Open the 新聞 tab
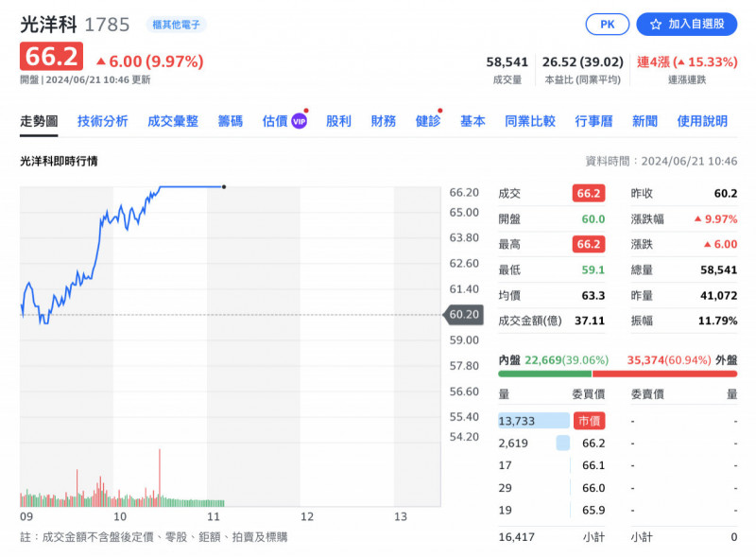This screenshot has width=756, height=557. click(x=644, y=121)
